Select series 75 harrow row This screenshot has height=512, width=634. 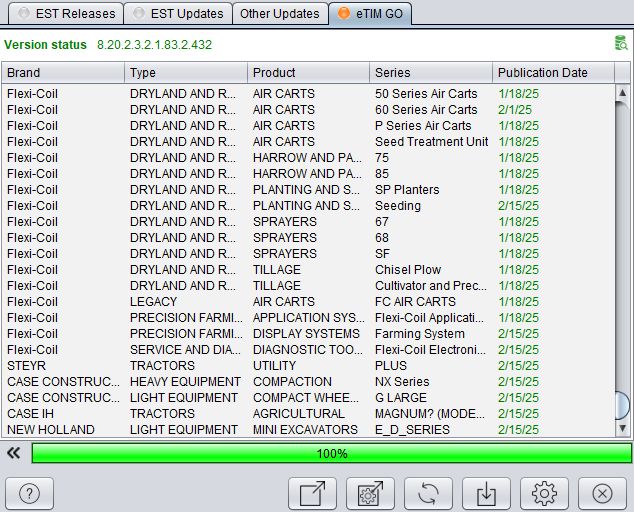point(308,157)
